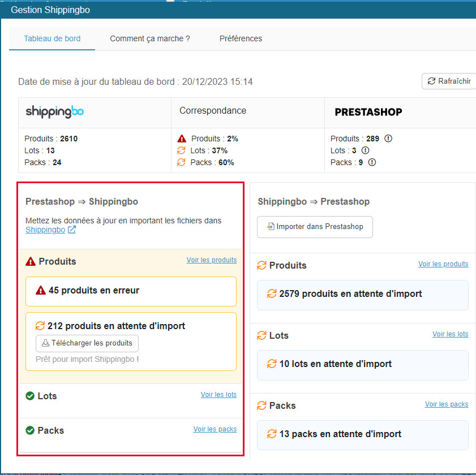Open Voir les produits under Prestashop ⇒ Shippingbo
Viewport: 476px width, 475px height.
point(212,260)
